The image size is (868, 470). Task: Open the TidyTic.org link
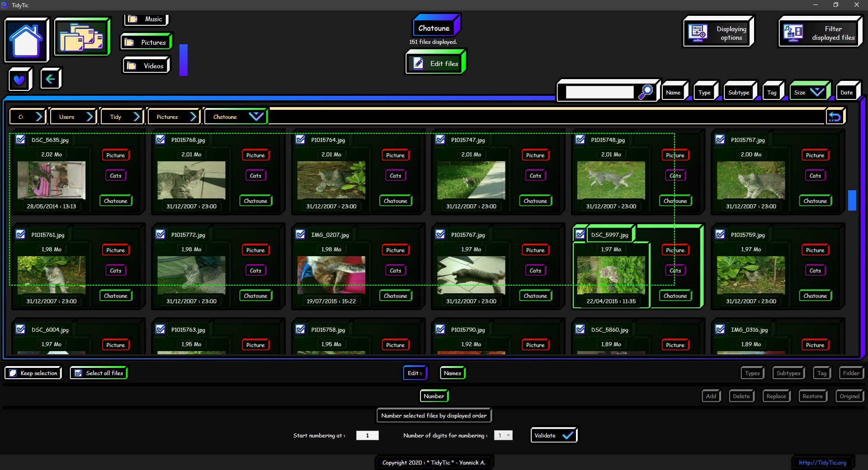(x=822, y=462)
